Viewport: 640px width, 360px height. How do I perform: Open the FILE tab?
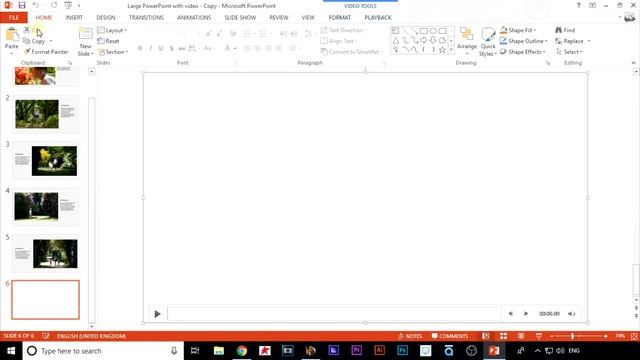tap(13, 18)
